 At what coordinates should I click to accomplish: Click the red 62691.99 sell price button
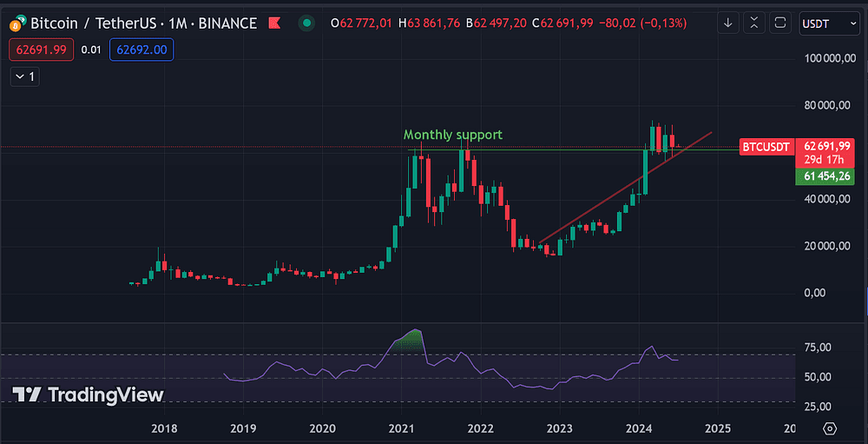(x=41, y=50)
